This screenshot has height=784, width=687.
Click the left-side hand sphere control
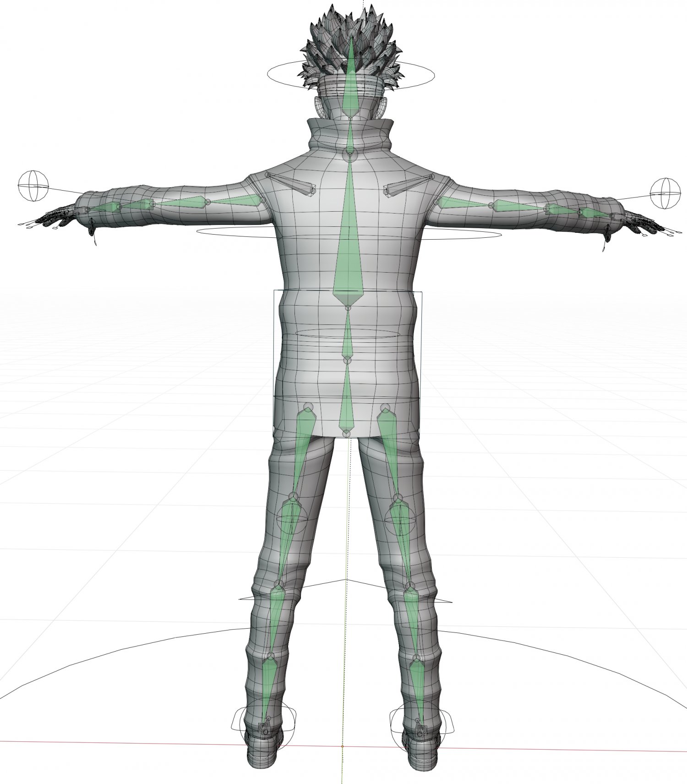33,186
